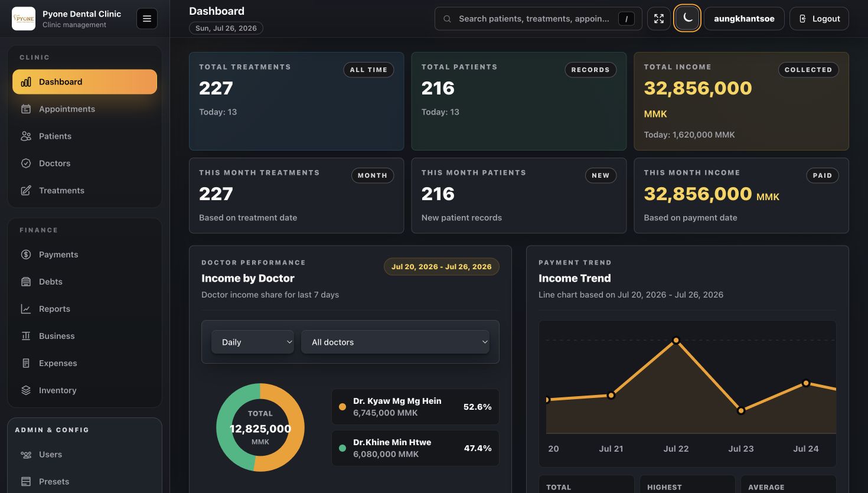
Task: Click the Pyone Dental Clinic logo
Action: point(24,19)
